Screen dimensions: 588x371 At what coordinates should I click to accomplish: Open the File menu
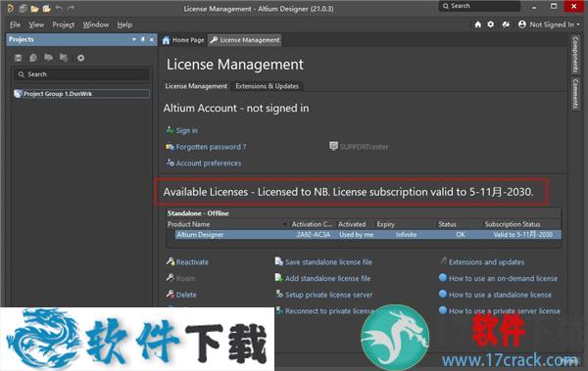tap(15, 24)
